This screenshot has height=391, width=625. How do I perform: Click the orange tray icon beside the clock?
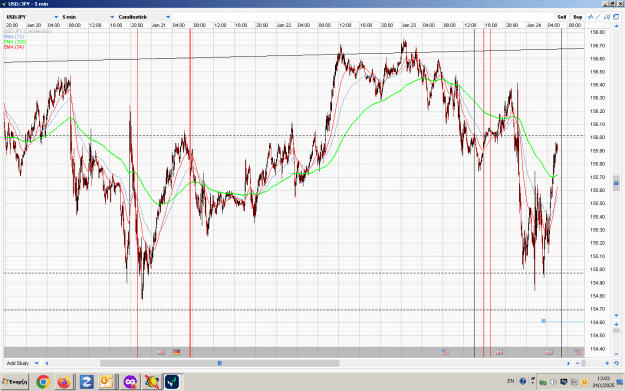(584, 382)
